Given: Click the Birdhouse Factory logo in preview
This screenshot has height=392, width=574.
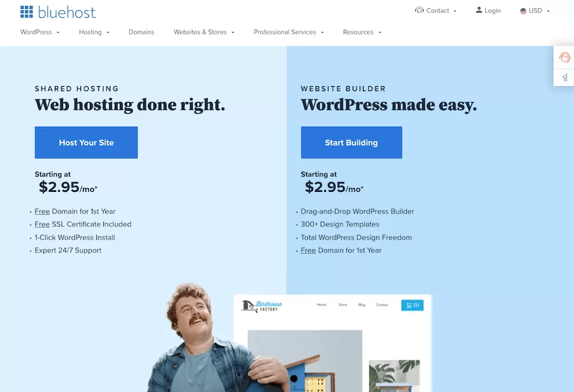Looking at the screenshot, I should coord(261,306).
